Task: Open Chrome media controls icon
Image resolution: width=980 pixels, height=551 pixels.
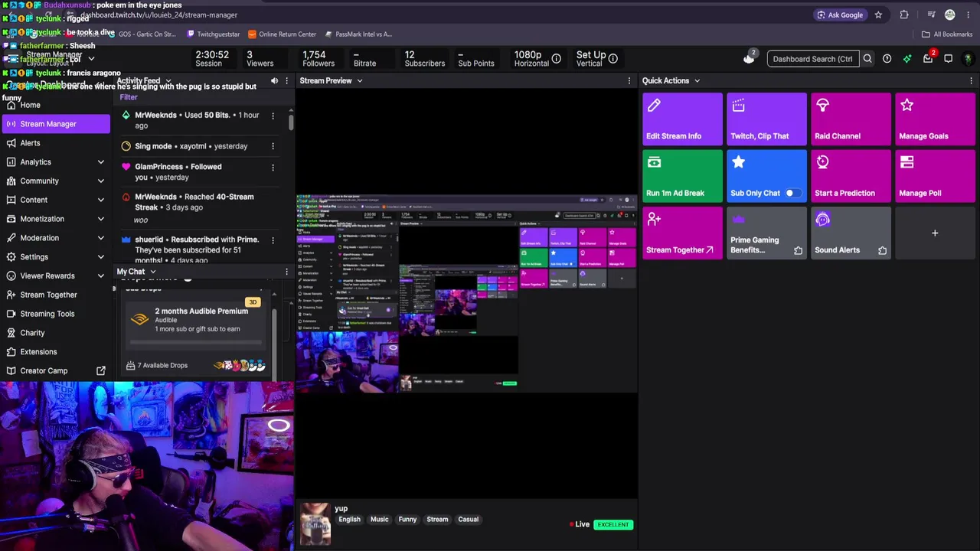Action: coord(931,15)
